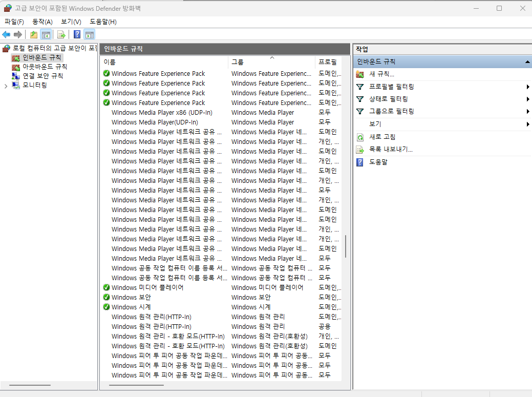Viewport: 532px width, 397px height.
Task: Click green check icon of Windows 미디어 플레이어 rule
Action: coord(107,287)
